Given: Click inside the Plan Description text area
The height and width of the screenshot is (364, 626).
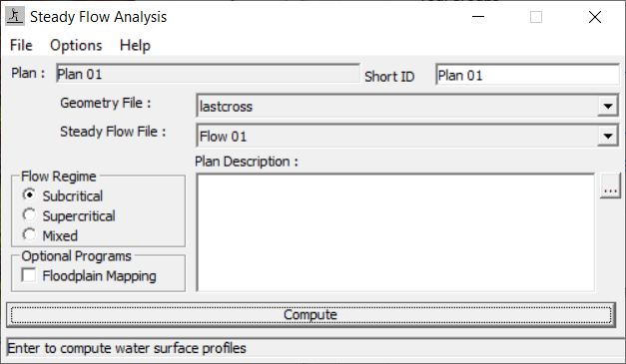Looking at the screenshot, I should point(395,232).
